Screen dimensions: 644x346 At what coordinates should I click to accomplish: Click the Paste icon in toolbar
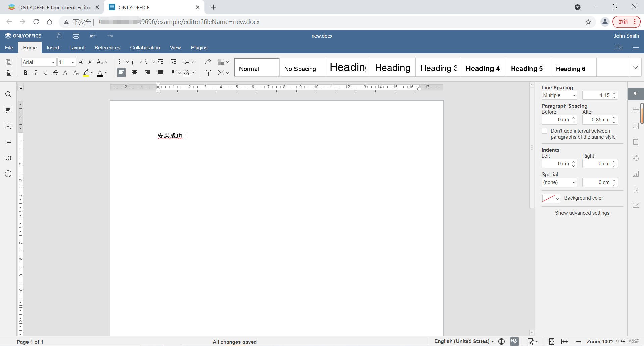(x=8, y=72)
